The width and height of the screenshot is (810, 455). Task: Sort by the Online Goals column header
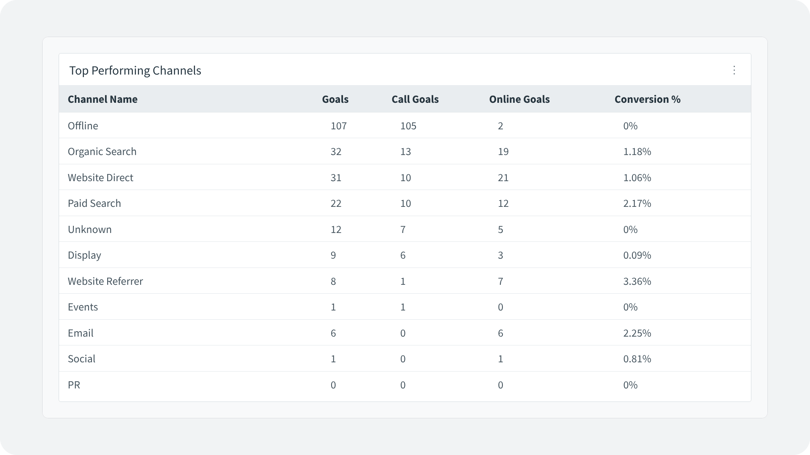coord(519,99)
